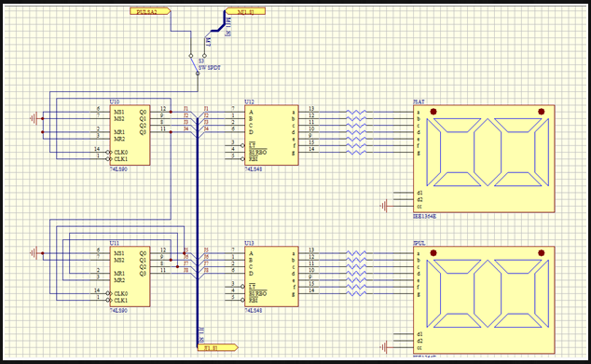Screen dimensions: 591x364
Task: Click the RBI pin on U12
Action: tap(254, 159)
